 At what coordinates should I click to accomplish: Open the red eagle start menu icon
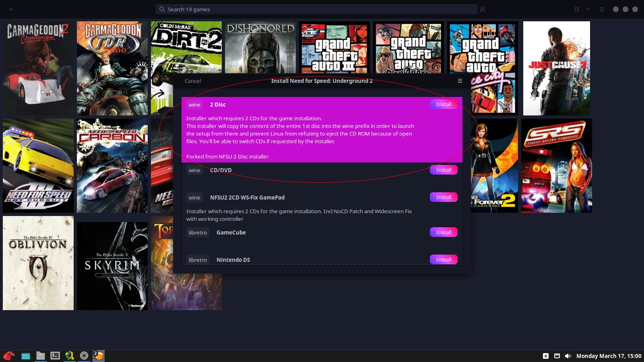point(9,356)
